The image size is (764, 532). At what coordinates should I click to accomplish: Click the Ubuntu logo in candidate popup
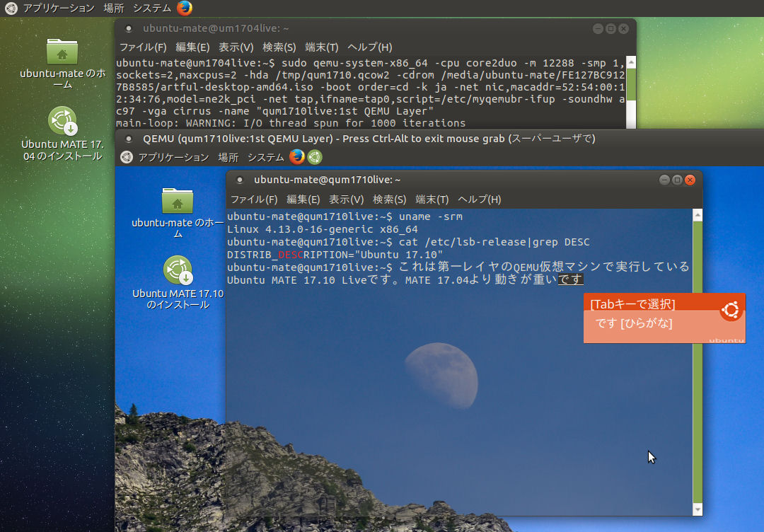point(730,310)
